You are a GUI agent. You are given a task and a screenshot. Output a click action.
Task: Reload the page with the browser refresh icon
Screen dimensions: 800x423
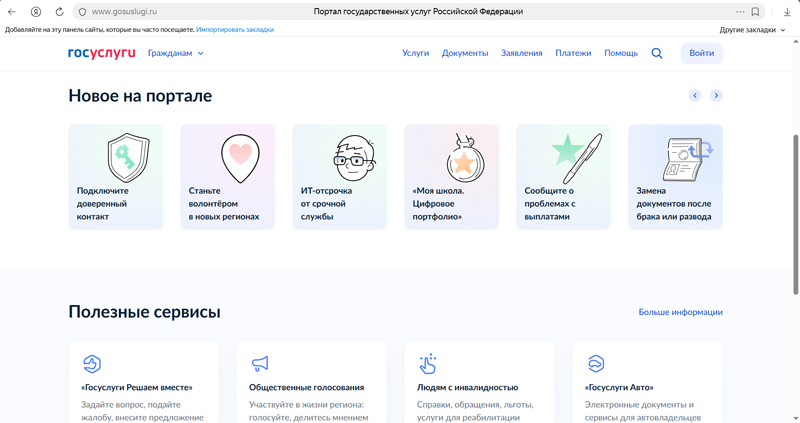click(59, 12)
